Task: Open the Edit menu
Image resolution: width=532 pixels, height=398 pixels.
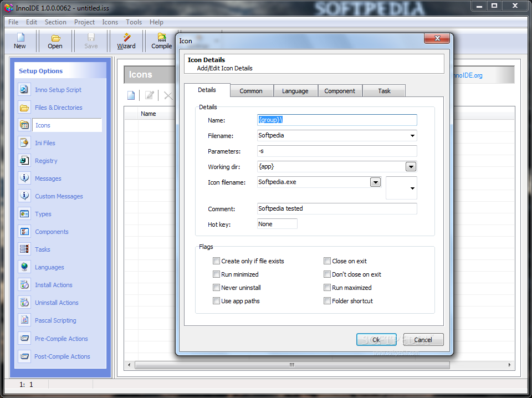Action: pos(31,22)
